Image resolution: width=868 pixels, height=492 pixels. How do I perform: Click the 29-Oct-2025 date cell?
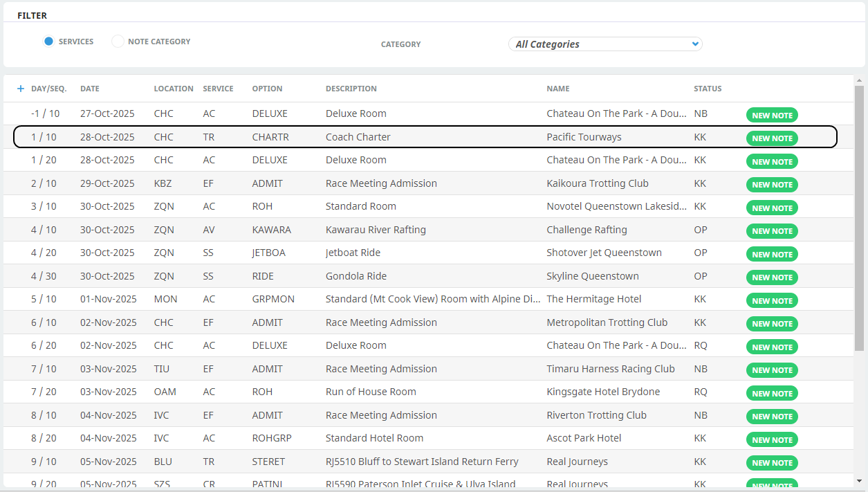click(107, 183)
